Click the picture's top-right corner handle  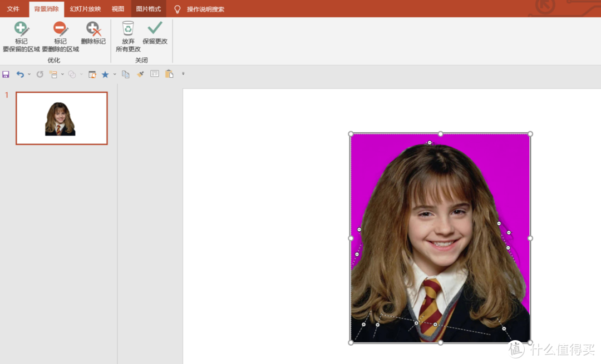click(530, 134)
